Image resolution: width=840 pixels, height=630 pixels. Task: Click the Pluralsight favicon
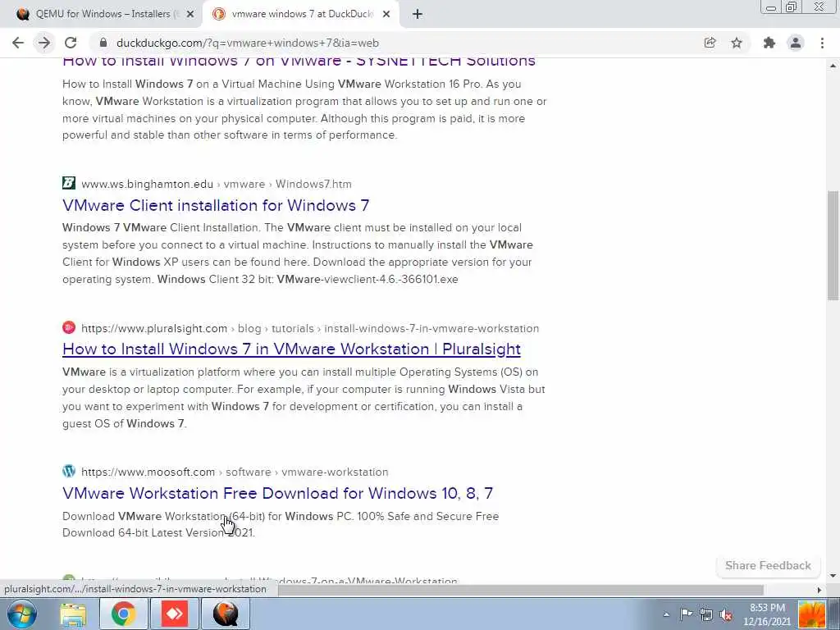[69, 327]
